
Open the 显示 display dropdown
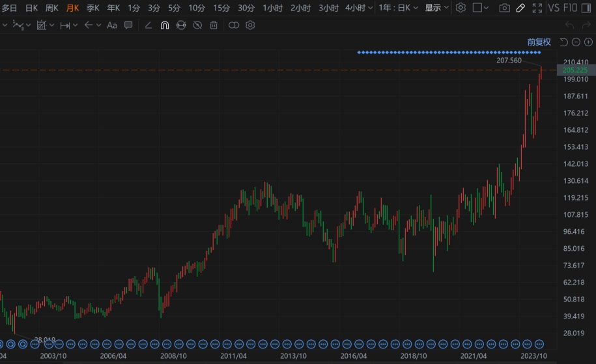[436, 8]
